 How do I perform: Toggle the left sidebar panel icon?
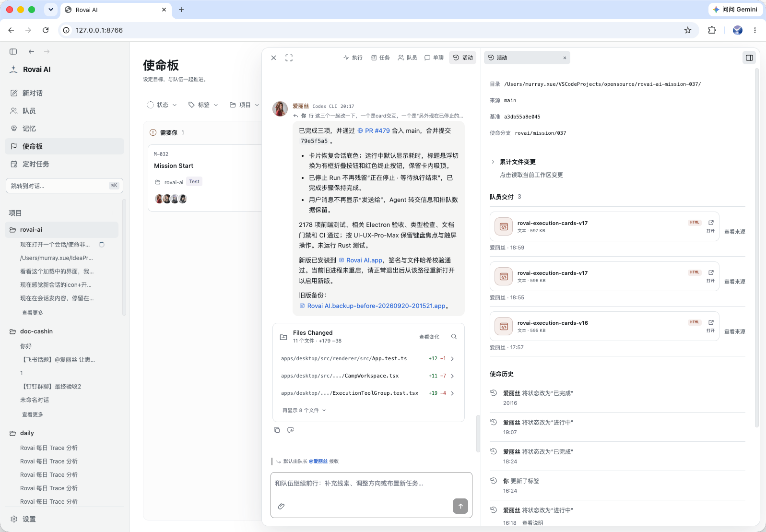(13, 51)
